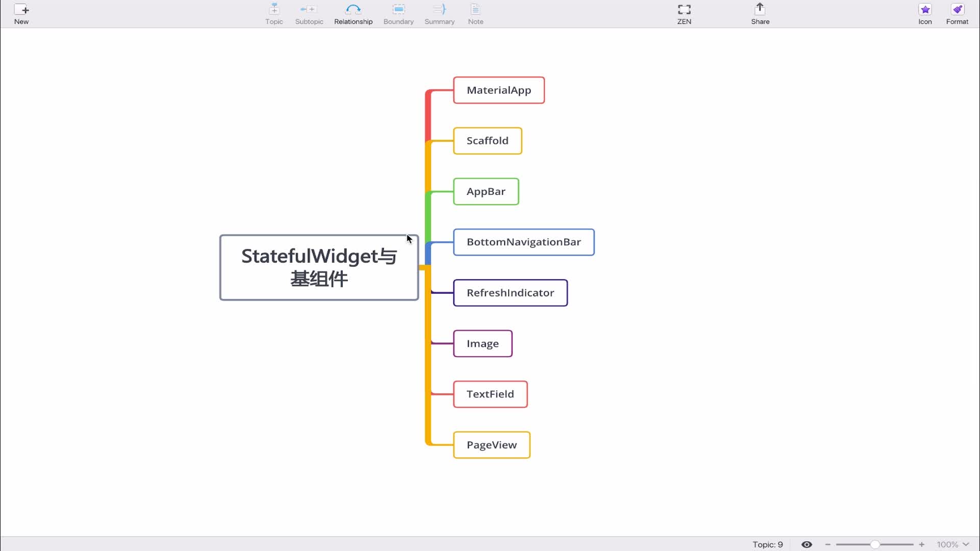Select the Boundary tool
This screenshot has width=980, height=551.
click(398, 13)
